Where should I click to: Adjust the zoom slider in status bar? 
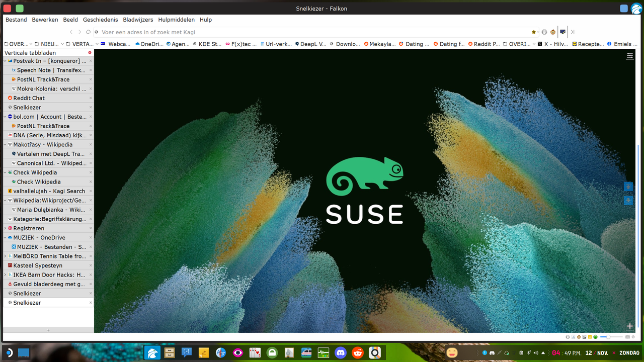(x=611, y=337)
